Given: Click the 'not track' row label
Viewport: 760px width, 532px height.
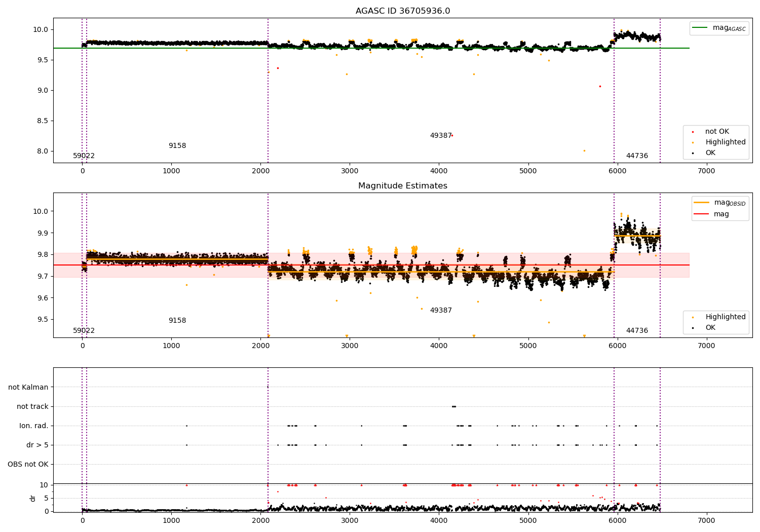Looking at the screenshot, I should coord(32,407).
